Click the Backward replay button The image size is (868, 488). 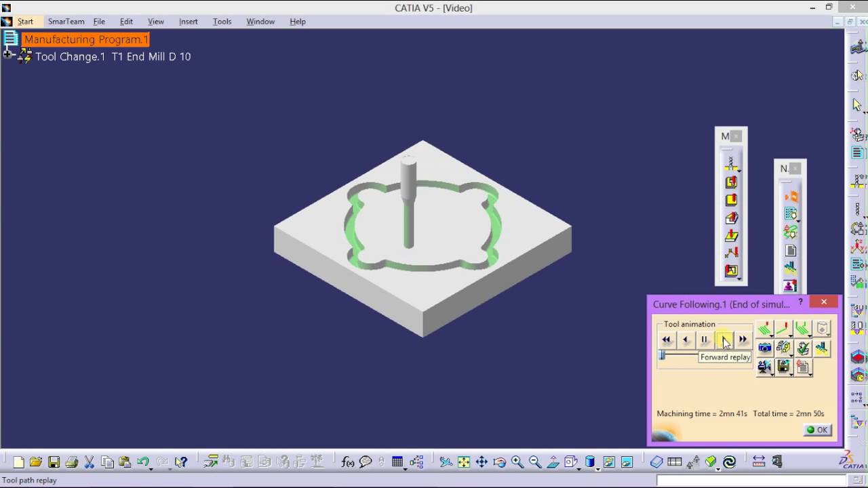click(686, 340)
